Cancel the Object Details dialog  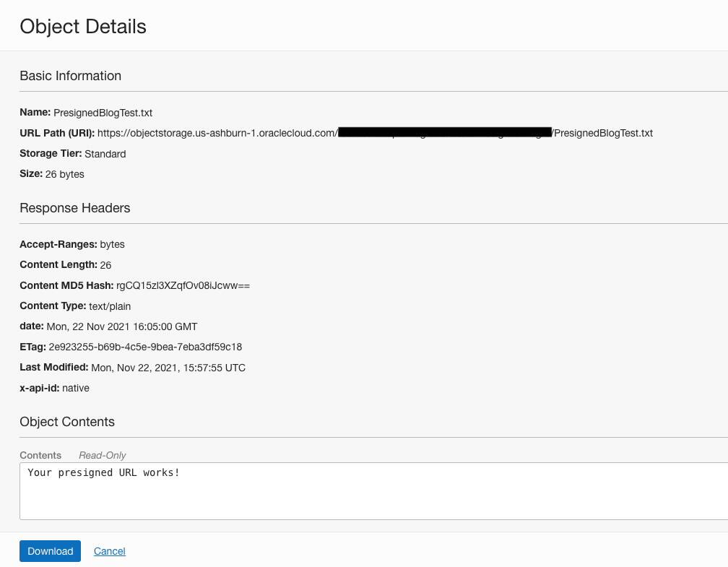109,551
